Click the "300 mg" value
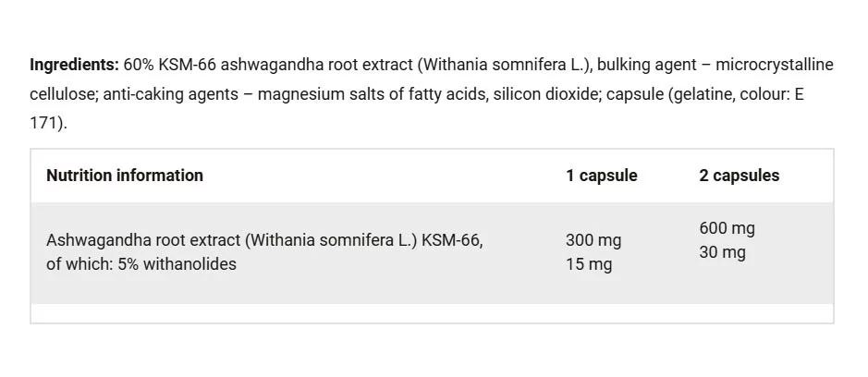 point(593,240)
